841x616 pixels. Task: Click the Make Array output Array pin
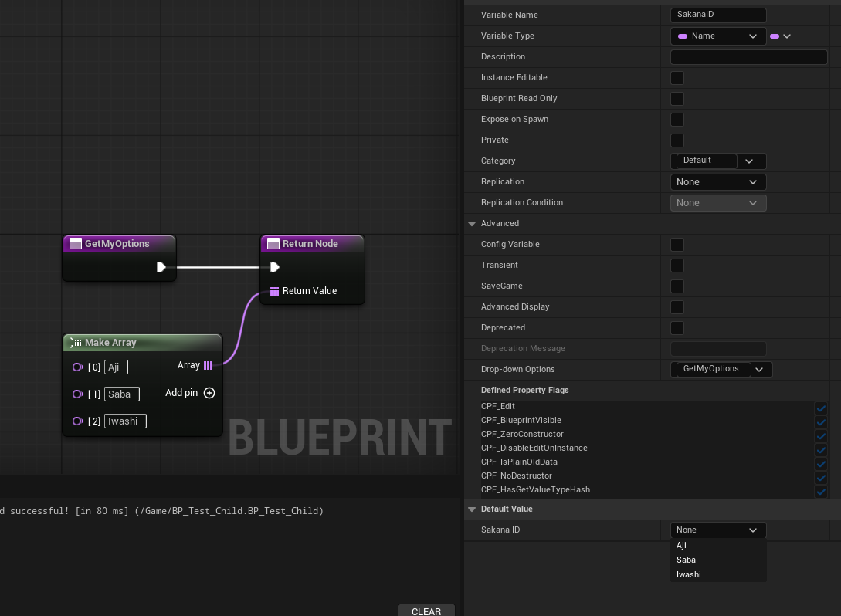pos(209,365)
